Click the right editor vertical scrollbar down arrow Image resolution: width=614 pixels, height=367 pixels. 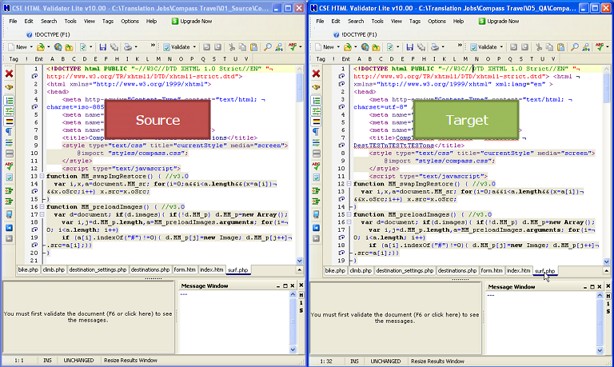606,261
